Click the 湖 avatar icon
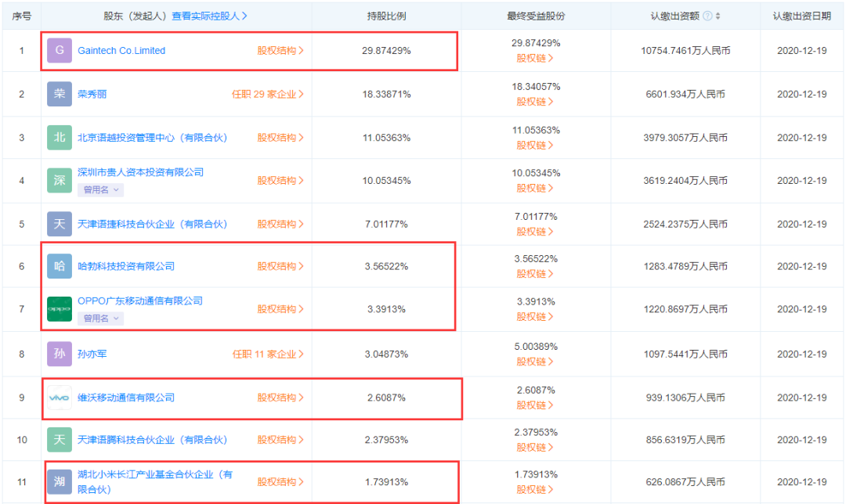846x504 pixels. coord(60,482)
